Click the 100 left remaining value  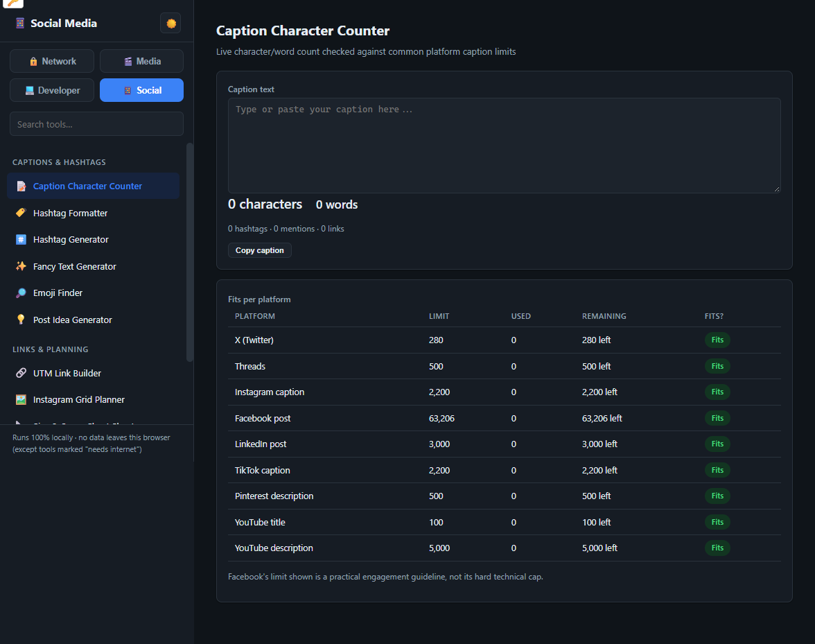(x=596, y=523)
